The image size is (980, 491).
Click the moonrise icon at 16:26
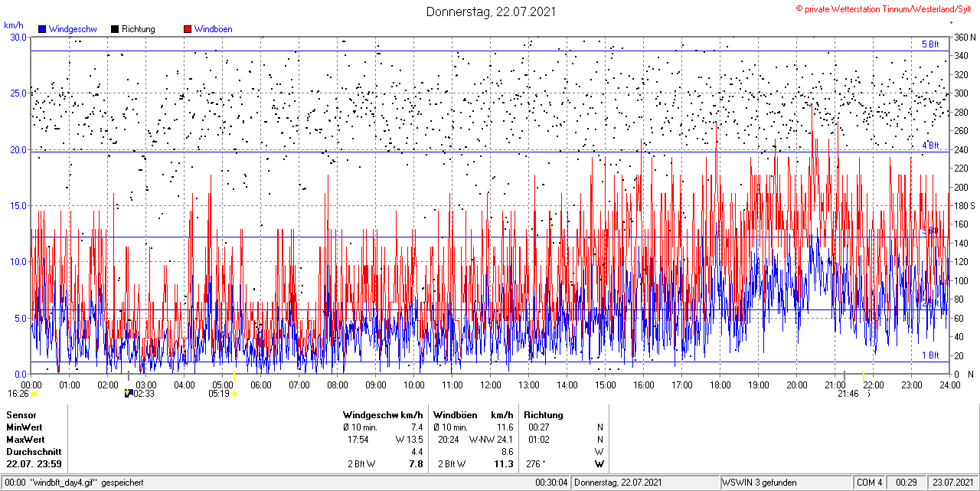click(34, 394)
